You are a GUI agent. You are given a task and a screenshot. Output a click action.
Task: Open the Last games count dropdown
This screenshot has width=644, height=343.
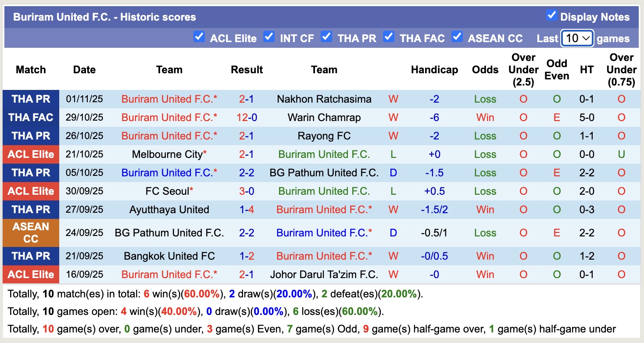click(x=576, y=38)
